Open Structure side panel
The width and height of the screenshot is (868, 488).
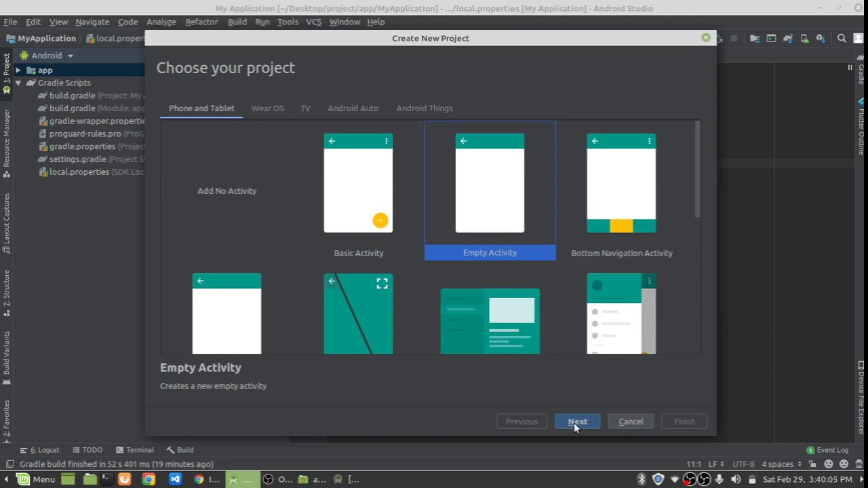7,291
